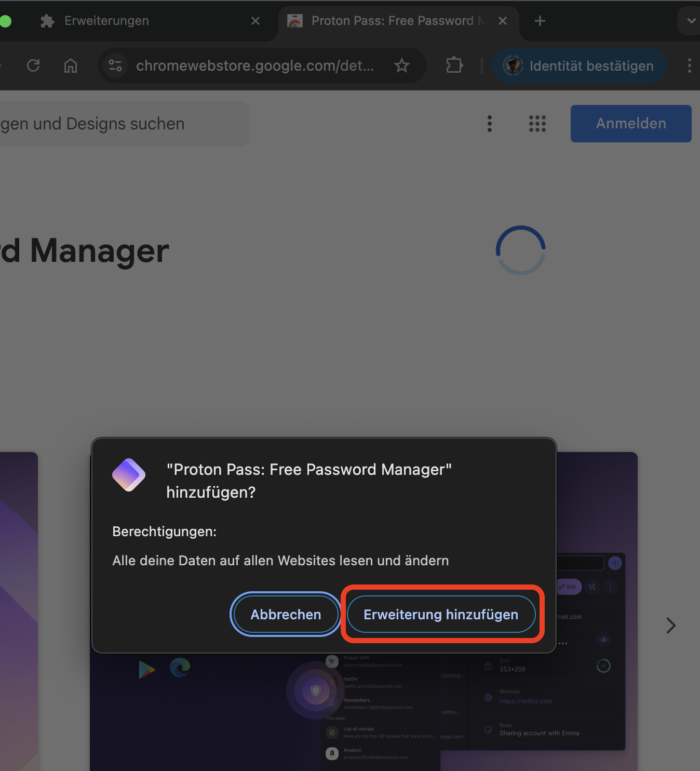Open the Web Store more options menu
The width and height of the screenshot is (700, 771).
(490, 124)
